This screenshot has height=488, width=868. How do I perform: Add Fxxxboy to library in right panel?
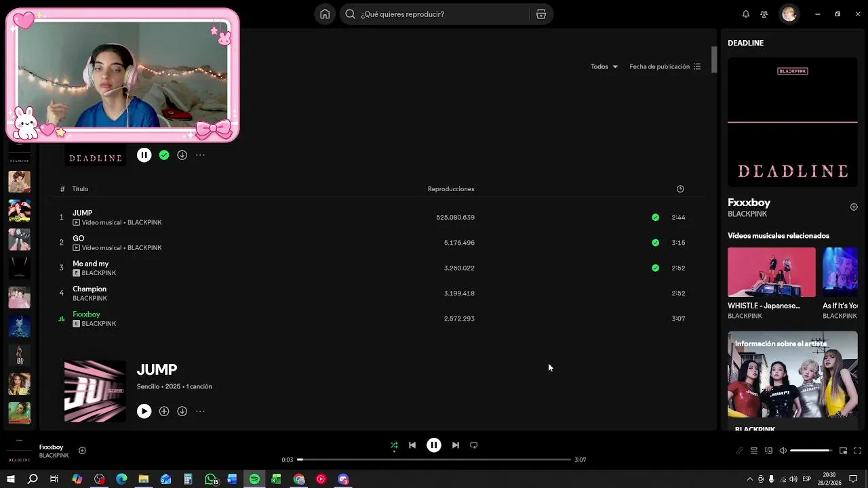coord(854,207)
